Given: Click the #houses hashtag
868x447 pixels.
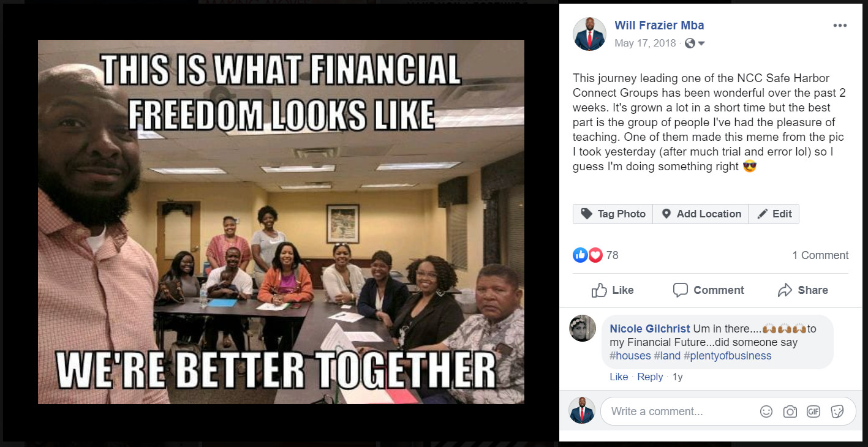Looking at the screenshot, I should [x=630, y=356].
